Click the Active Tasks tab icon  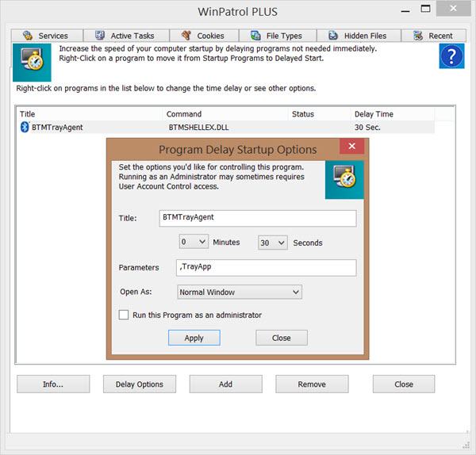click(100, 36)
